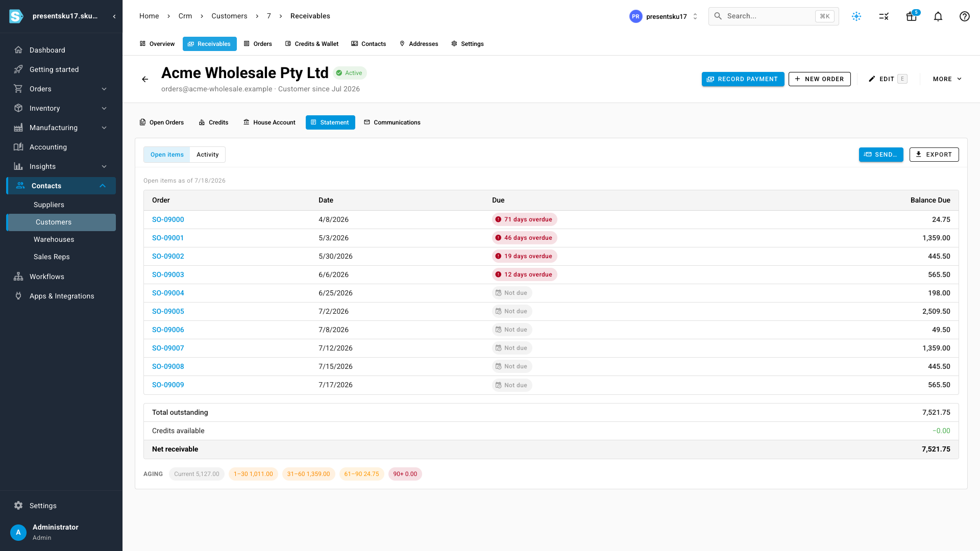
Task: Open Apps & Integrations in the sidebar
Action: coord(61,296)
